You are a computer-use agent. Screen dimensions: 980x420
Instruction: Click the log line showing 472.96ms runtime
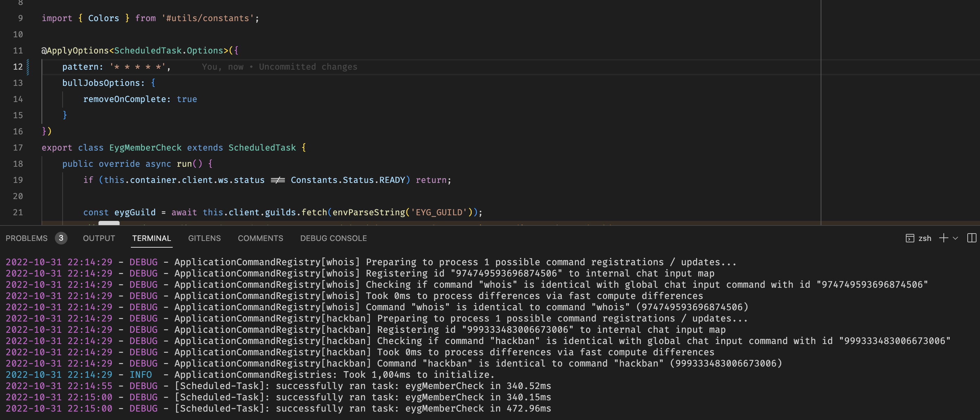pyautogui.click(x=278, y=408)
